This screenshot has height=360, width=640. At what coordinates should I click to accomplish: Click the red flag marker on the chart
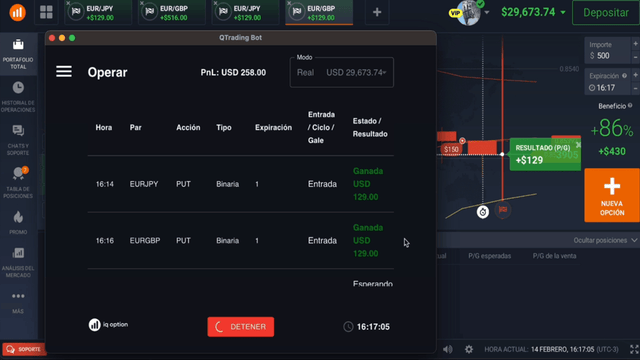click(503, 210)
